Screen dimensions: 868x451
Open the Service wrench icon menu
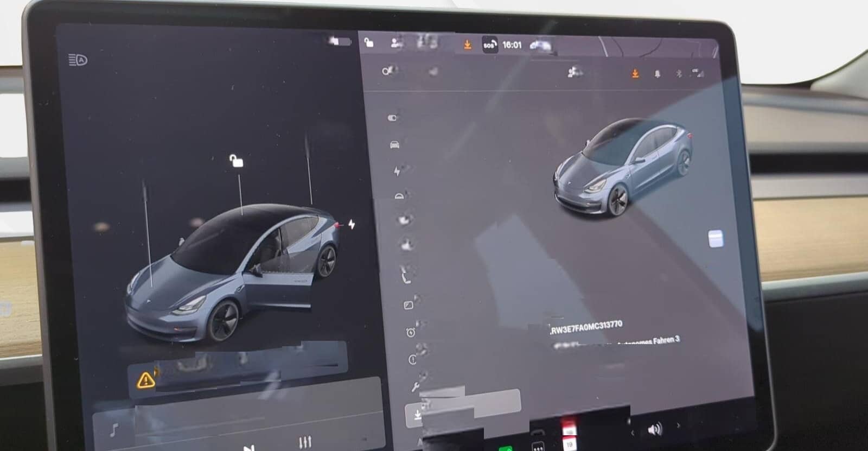415,386
